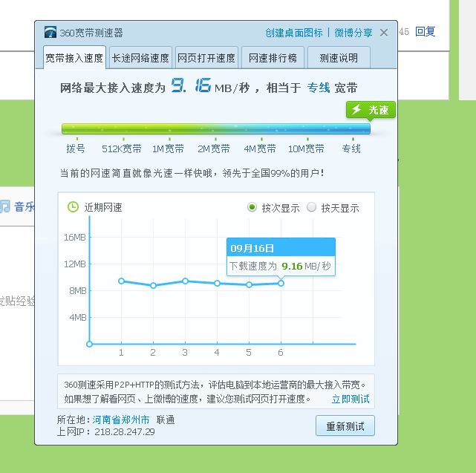Click the 创建桌面图标 link

(x=294, y=33)
